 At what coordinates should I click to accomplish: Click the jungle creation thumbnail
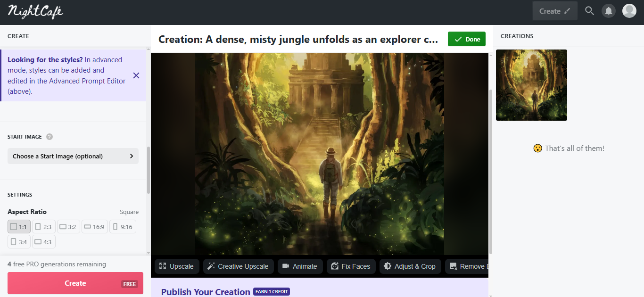(x=531, y=85)
